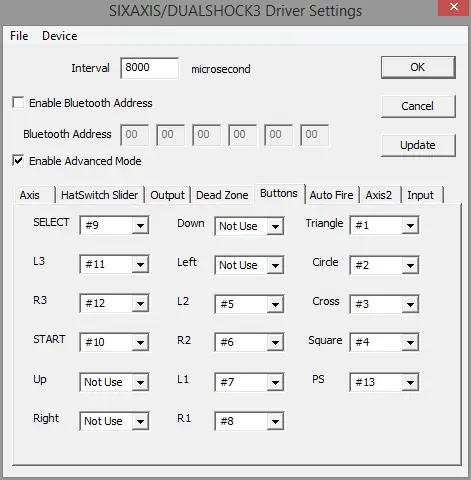Confirm settings with the OK button
Screen dimensions: 471x480
pos(418,67)
